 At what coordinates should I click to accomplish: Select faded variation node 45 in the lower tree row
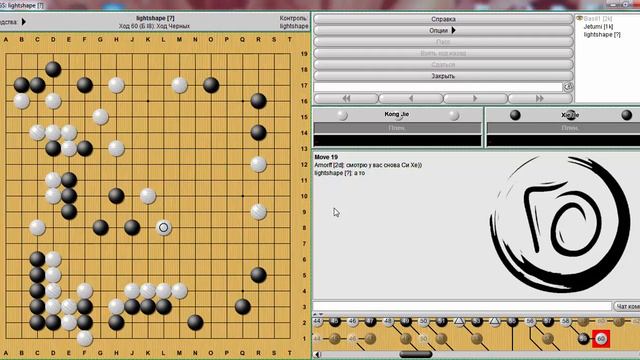(x=335, y=339)
